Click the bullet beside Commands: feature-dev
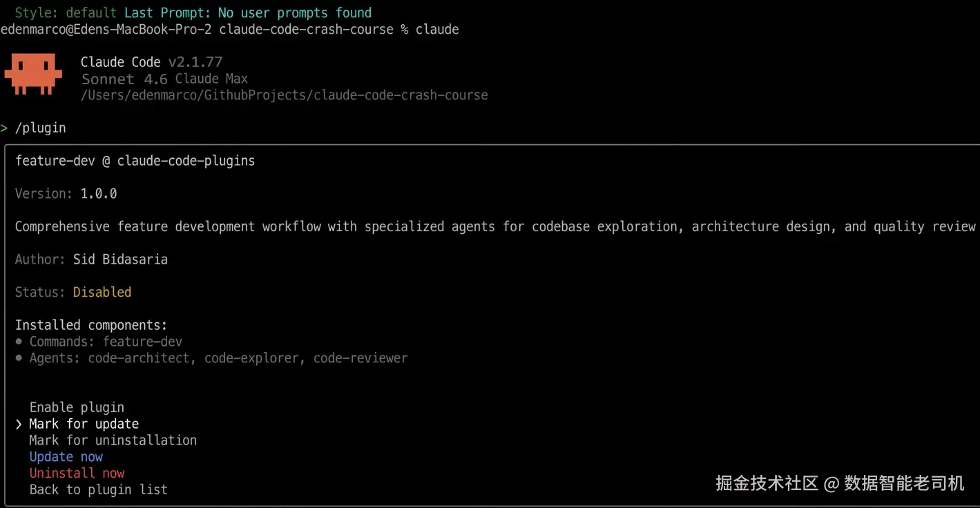The image size is (980, 508). (x=19, y=342)
